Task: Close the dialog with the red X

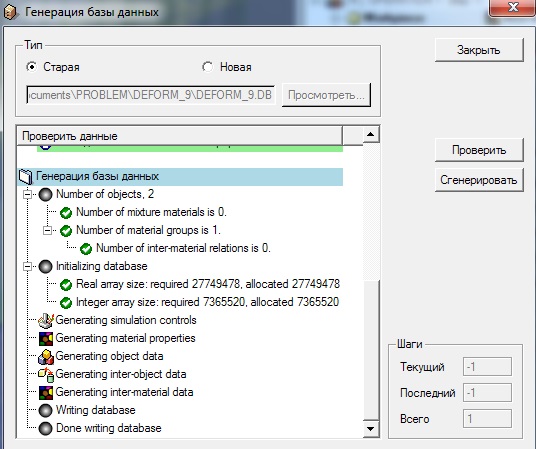Action: [512, 7]
